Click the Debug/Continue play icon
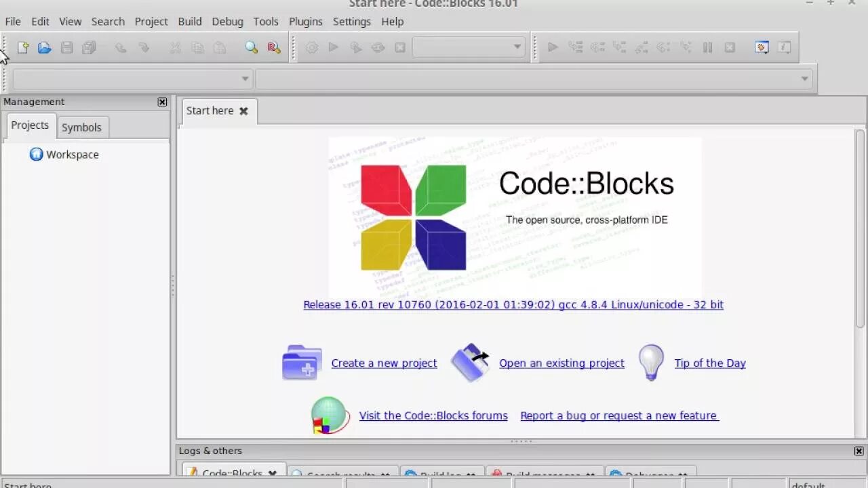 [553, 47]
